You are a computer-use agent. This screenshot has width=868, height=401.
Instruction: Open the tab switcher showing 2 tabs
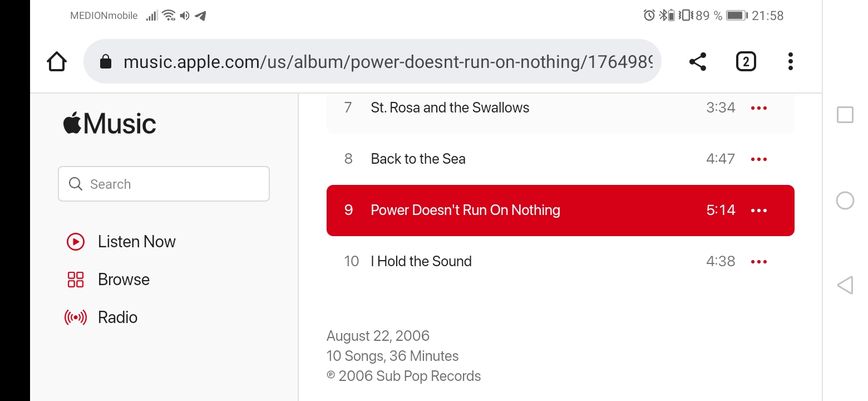click(746, 61)
